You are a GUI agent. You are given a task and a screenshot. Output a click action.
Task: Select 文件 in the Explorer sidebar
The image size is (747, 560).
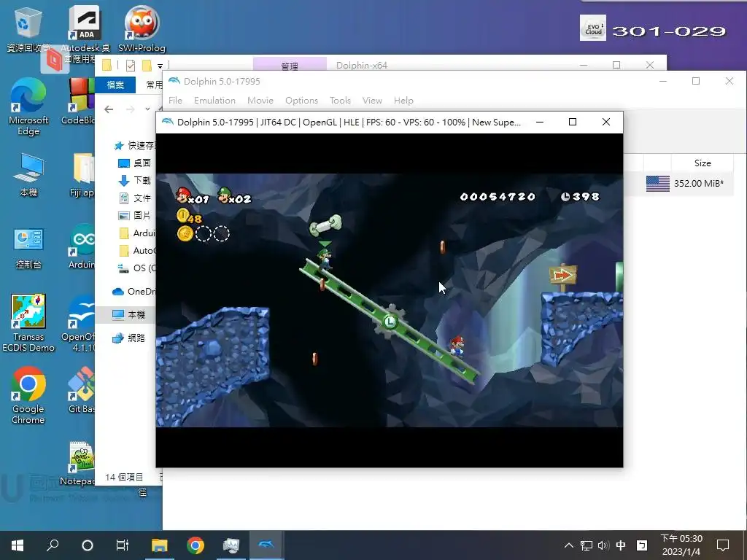pos(135,198)
